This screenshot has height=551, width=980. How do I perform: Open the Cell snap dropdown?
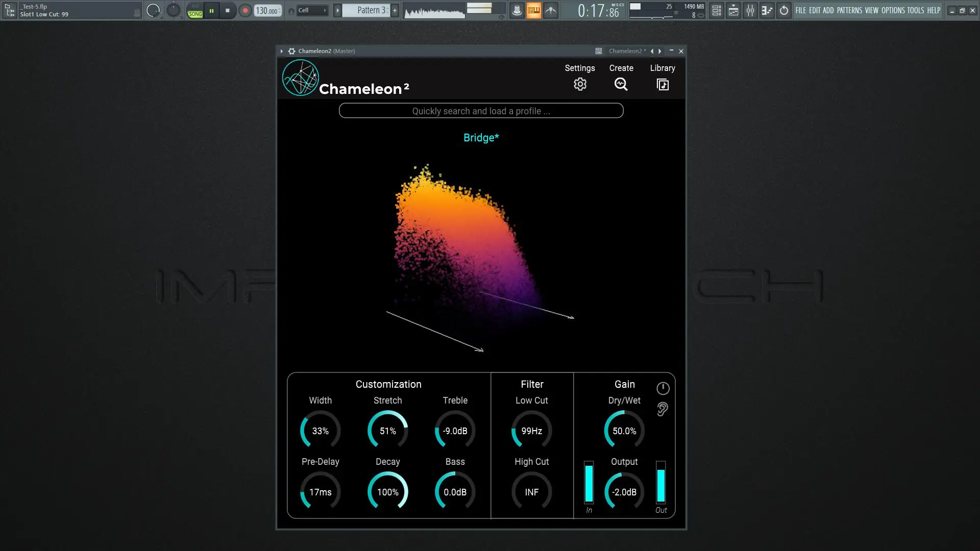click(x=312, y=11)
